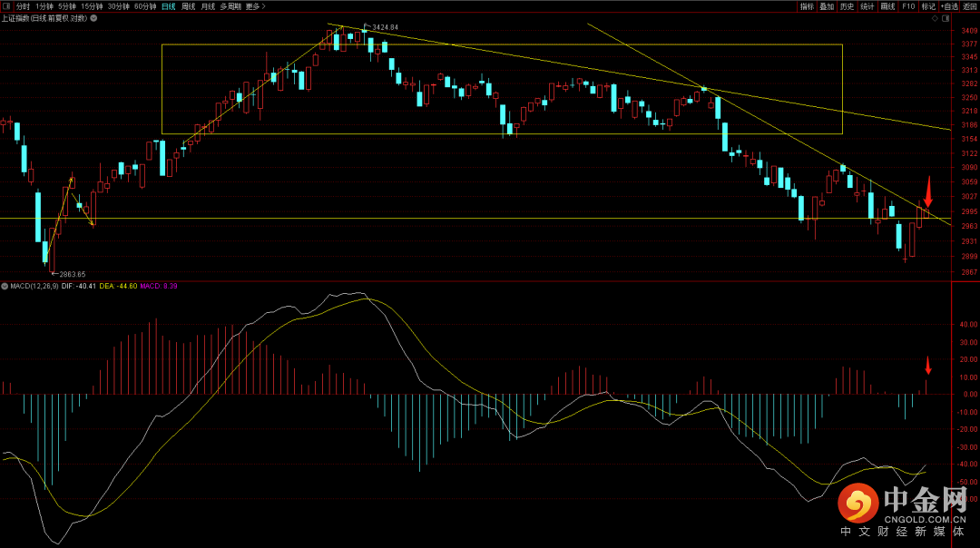This screenshot has height=548, width=980.
Task: Click the red arrow marker in MACD panel
Action: [x=927, y=365]
